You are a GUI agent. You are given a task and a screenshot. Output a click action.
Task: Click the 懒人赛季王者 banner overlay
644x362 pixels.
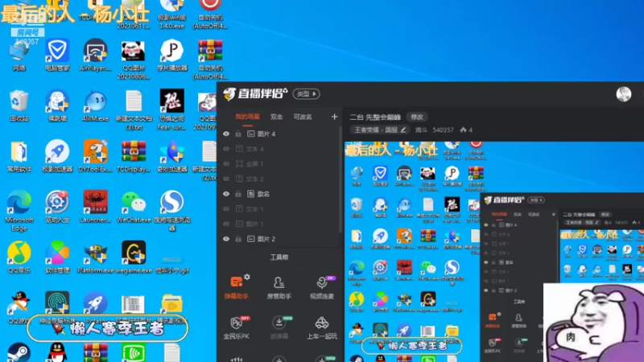(x=108, y=328)
